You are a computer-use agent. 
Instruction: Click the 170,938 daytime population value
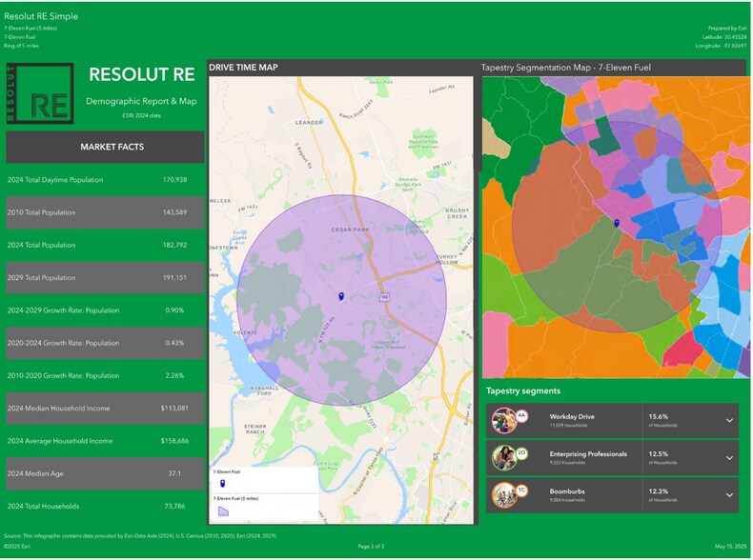coord(174,179)
